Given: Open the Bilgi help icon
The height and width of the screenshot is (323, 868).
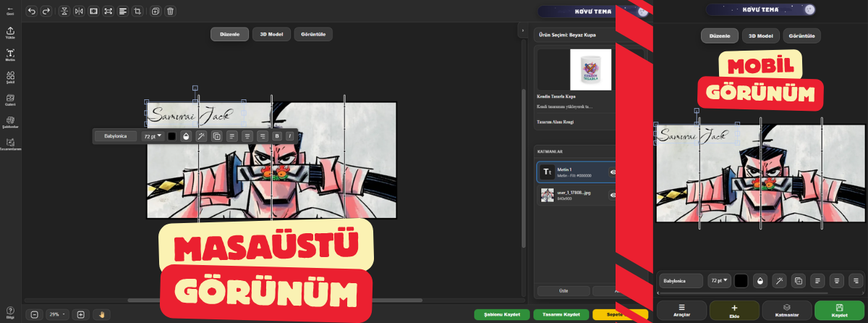Looking at the screenshot, I should 10,313.
